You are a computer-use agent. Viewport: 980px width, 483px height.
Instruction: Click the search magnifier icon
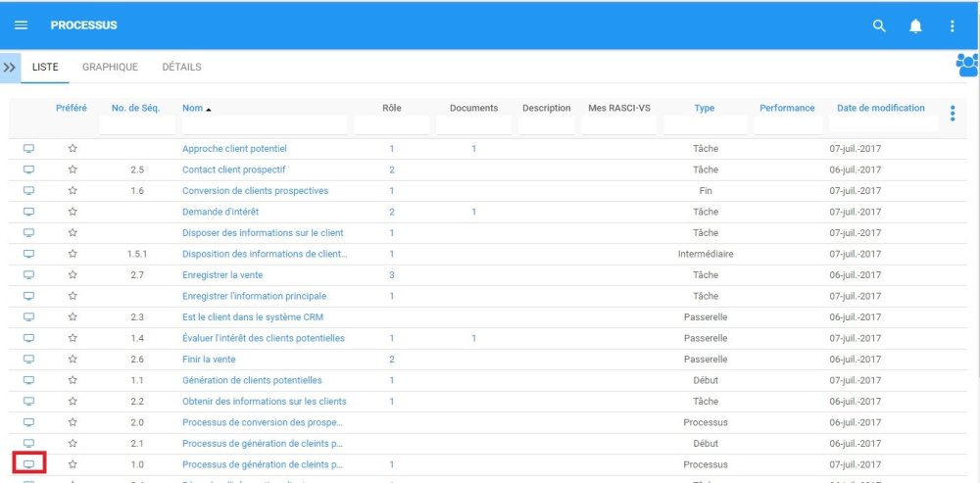pyautogui.click(x=879, y=25)
